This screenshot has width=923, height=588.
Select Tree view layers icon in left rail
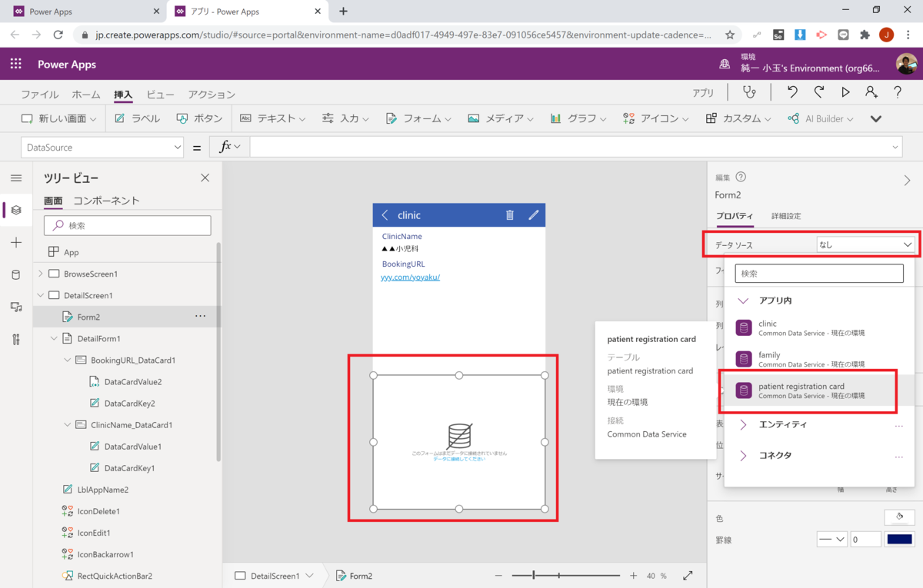16,210
